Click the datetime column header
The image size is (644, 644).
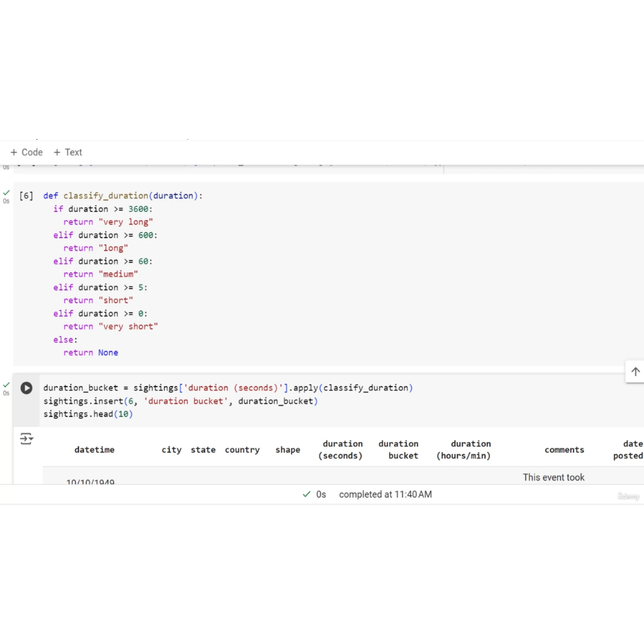pos(94,450)
